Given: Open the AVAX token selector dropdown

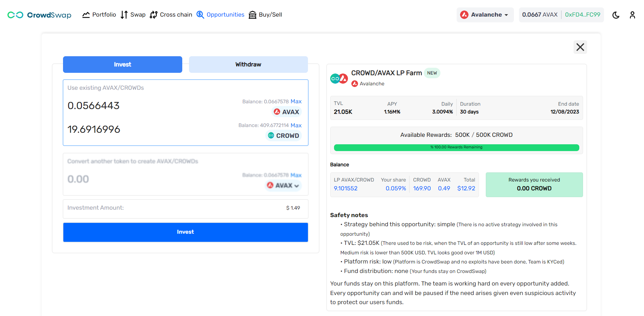Looking at the screenshot, I should [283, 185].
